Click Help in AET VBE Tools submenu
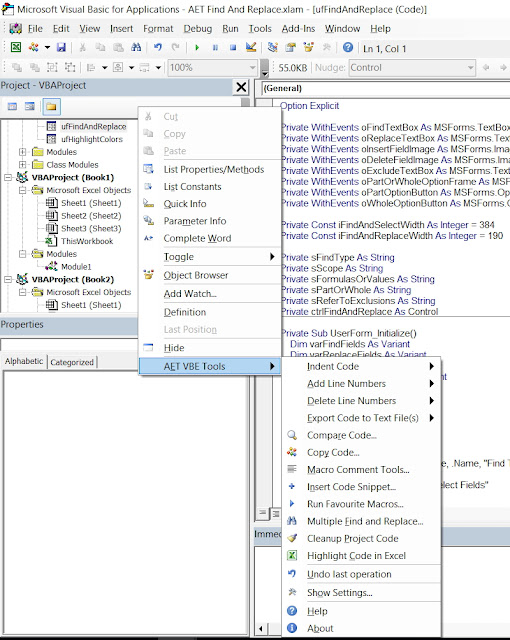 pyautogui.click(x=361, y=611)
